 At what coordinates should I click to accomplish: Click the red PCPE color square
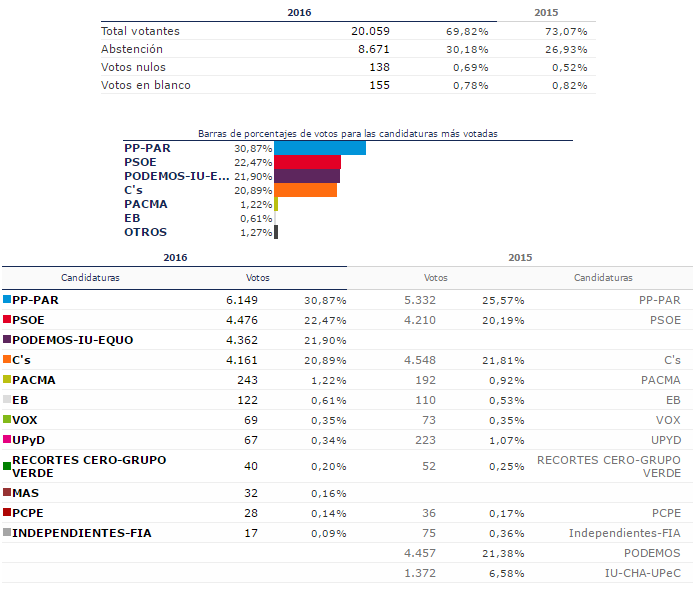coord(7,513)
